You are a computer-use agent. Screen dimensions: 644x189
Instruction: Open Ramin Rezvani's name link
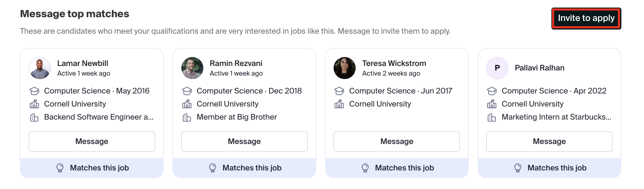(x=236, y=63)
